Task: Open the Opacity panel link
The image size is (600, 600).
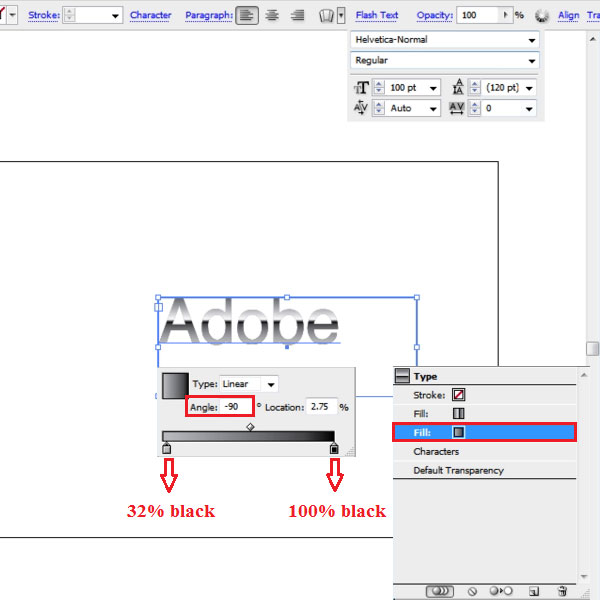Action: click(435, 15)
